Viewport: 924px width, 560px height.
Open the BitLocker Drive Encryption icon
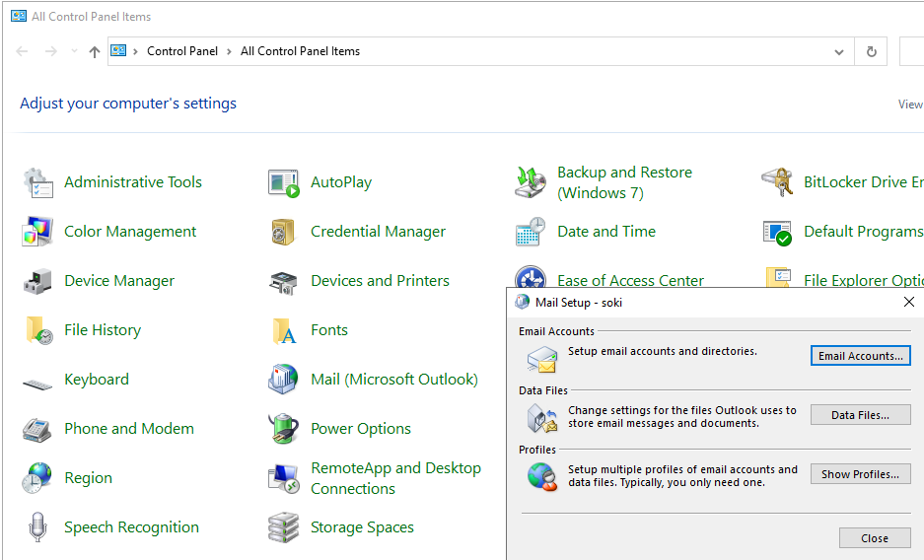pos(777,182)
